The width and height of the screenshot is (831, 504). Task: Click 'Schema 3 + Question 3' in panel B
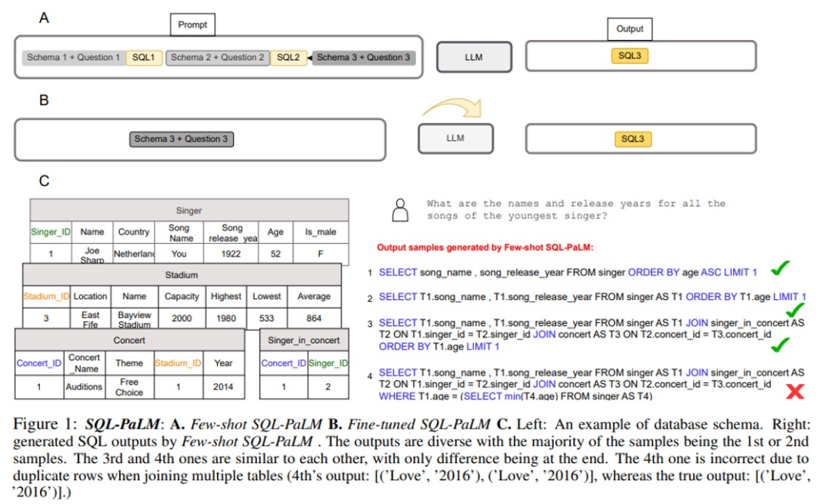click(182, 139)
